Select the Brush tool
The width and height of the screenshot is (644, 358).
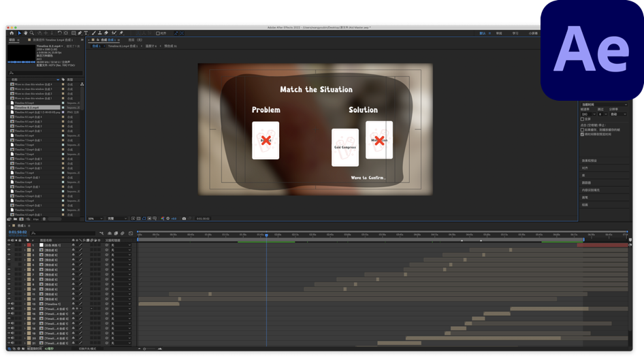coord(94,33)
